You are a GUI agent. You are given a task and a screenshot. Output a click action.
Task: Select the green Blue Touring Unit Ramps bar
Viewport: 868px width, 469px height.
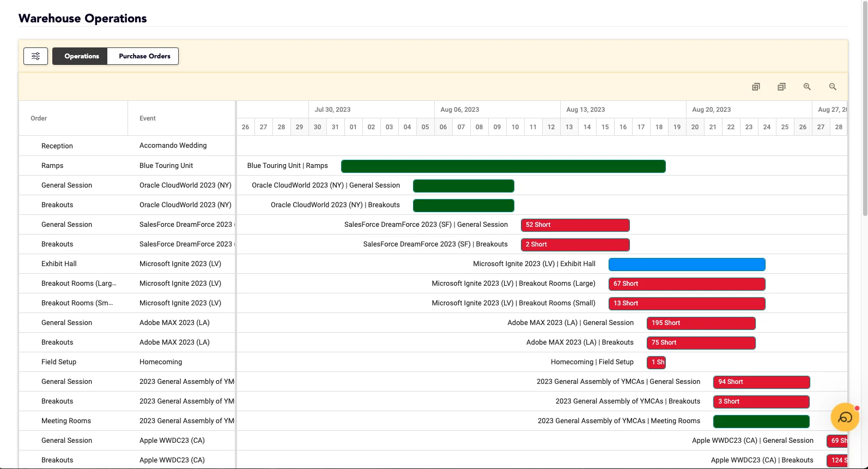[x=503, y=166]
